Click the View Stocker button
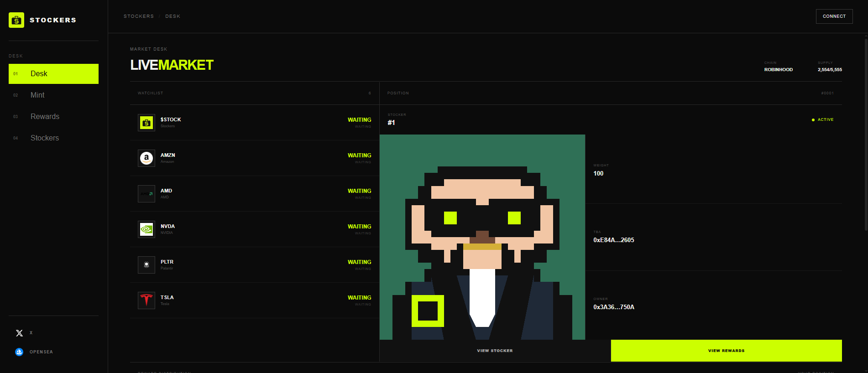This screenshot has width=868, height=373. (495, 351)
